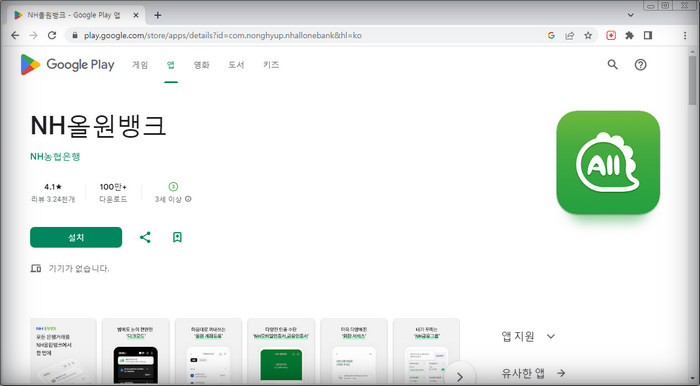Open Google Play search icon
700x386 pixels.
coord(612,65)
